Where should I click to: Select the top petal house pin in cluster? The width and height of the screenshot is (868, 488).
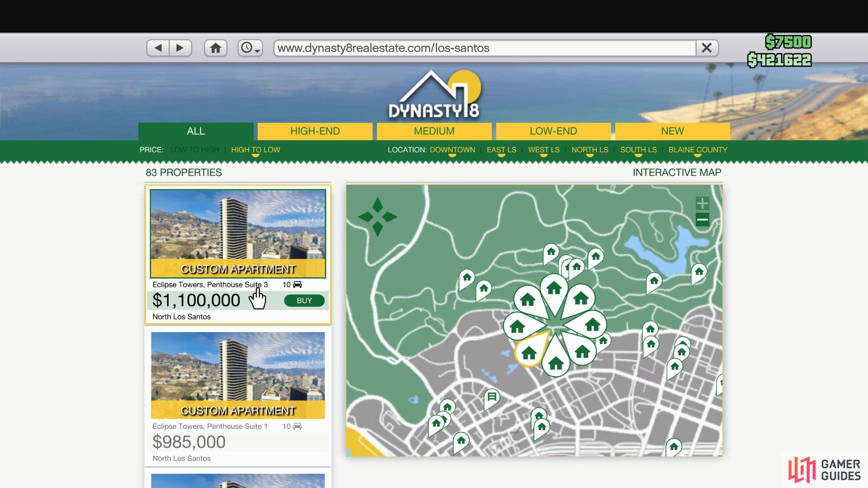point(554,289)
